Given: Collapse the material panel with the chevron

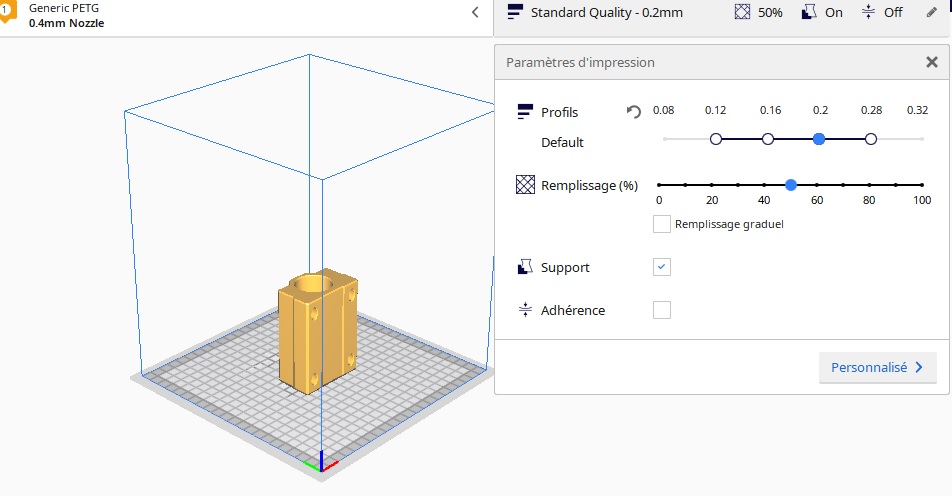Looking at the screenshot, I should coord(475,12).
